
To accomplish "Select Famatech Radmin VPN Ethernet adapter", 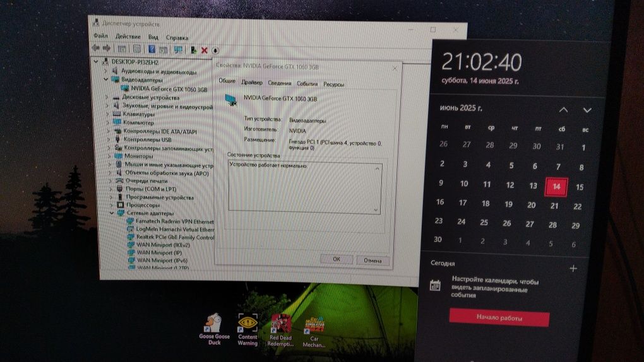I will point(174,221).
